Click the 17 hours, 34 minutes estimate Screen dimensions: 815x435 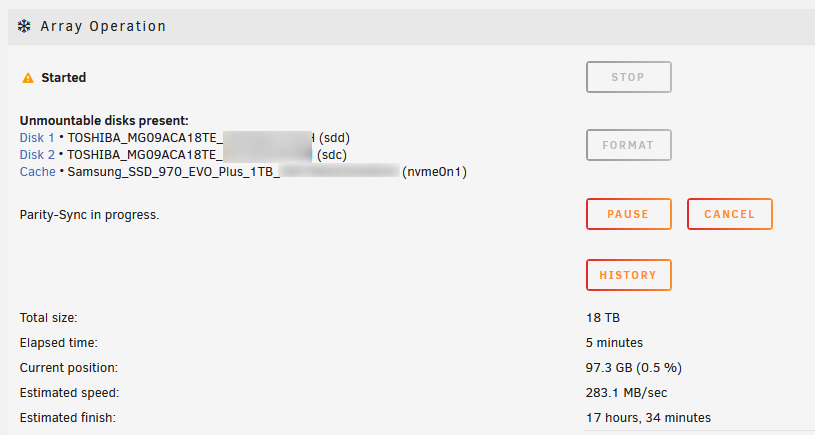pos(648,418)
